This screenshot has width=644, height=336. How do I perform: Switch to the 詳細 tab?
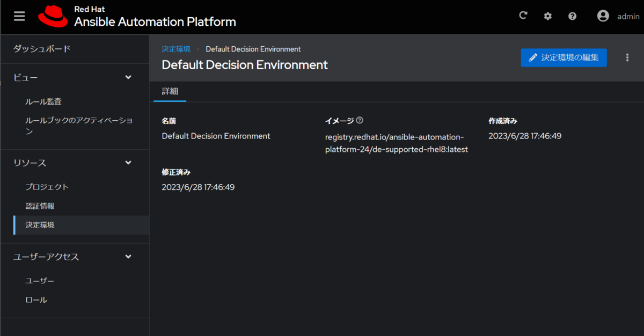pos(170,91)
